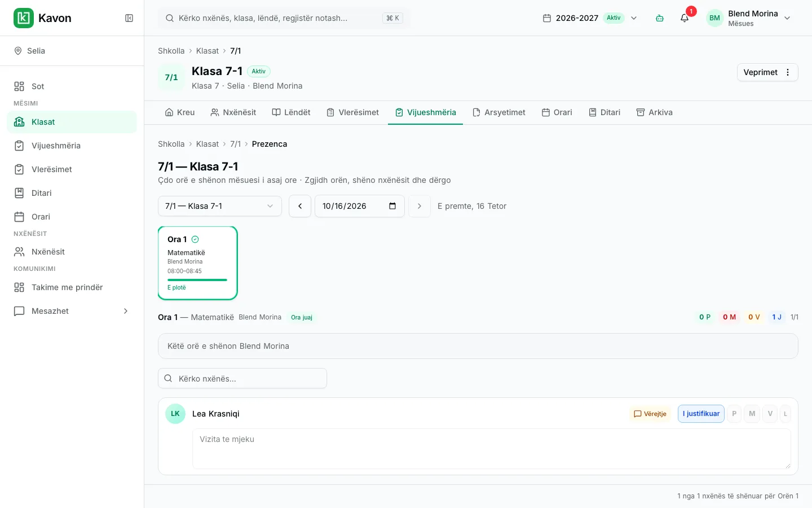812x508 pixels.
Task: Select the Ora 1 Matematikë lesson card
Action: [x=198, y=263]
